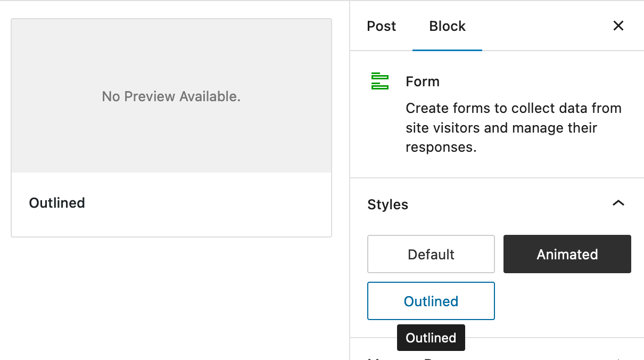Click the Styles heading

[387, 204]
